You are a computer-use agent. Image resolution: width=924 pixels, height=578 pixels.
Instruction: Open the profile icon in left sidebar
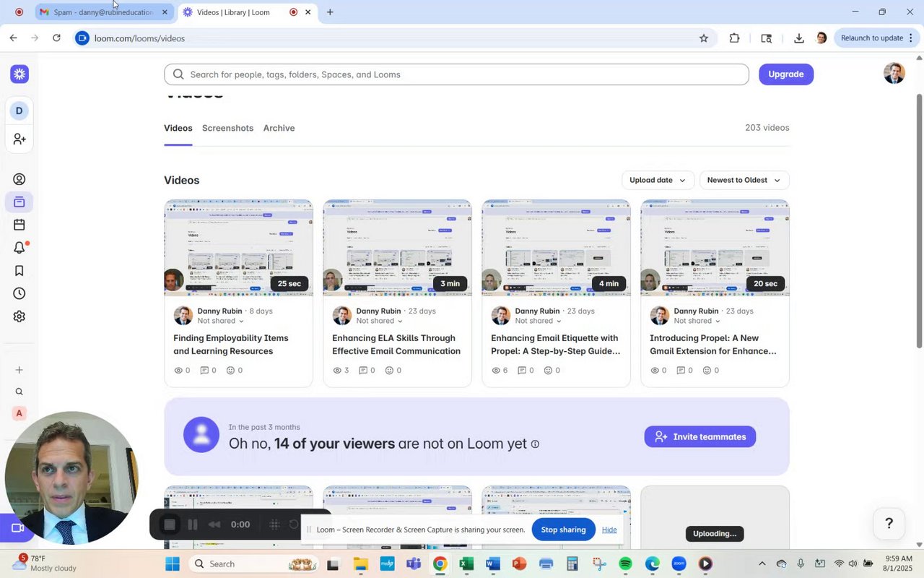(x=19, y=179)
